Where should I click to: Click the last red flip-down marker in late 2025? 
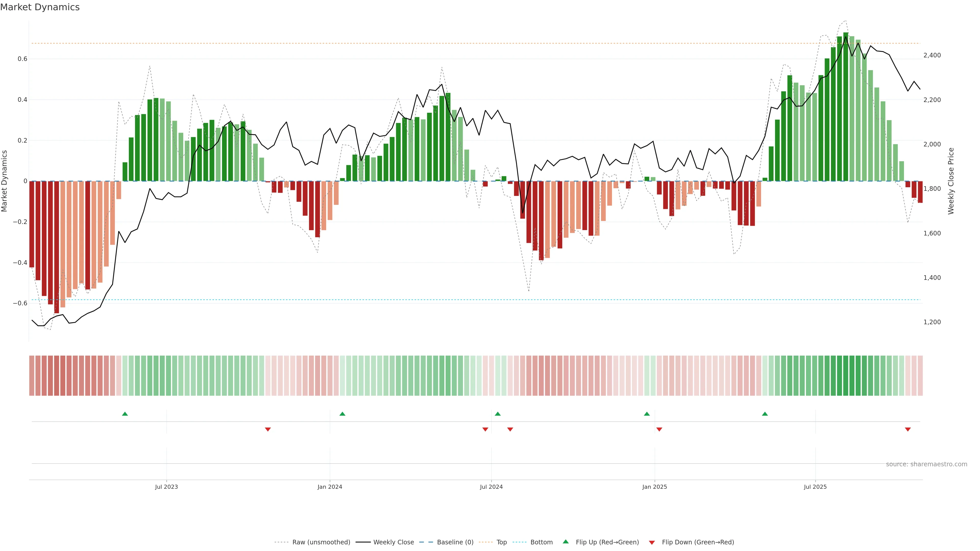tap(908, 429)
